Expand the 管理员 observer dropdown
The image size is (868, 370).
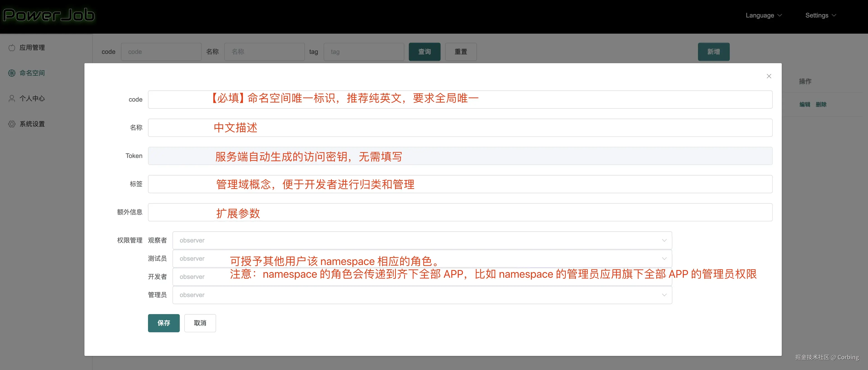pyautogui.click(x=422, y=295)
